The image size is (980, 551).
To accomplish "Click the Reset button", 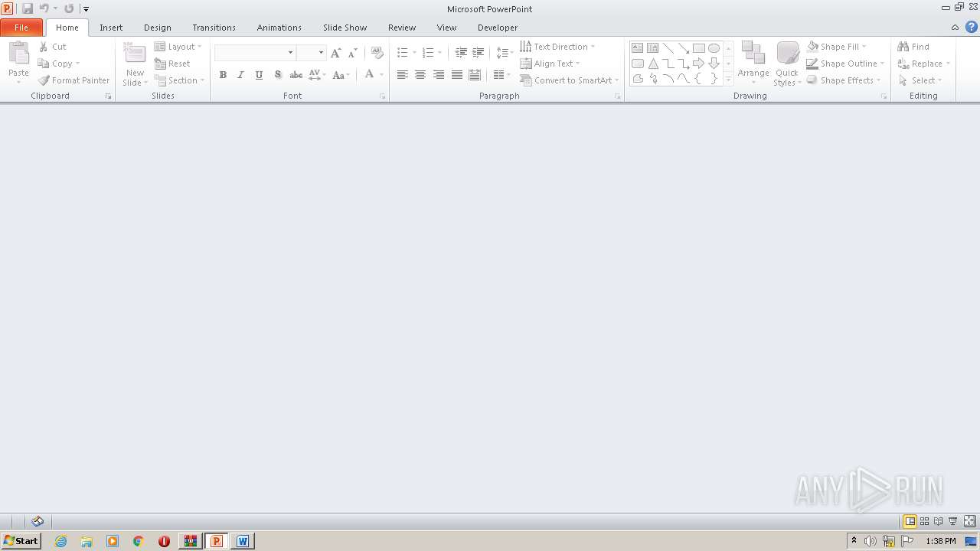I will tap(172, 64).
